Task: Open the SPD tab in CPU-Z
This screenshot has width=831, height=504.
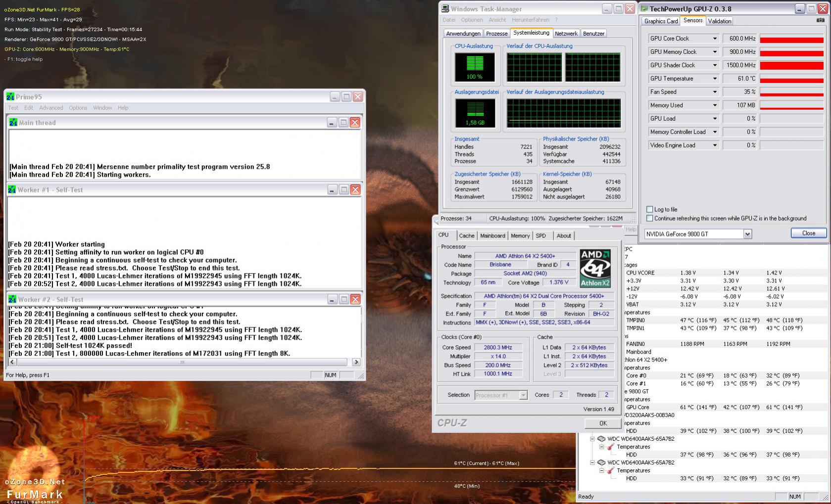Action: (x=541, y=236)
